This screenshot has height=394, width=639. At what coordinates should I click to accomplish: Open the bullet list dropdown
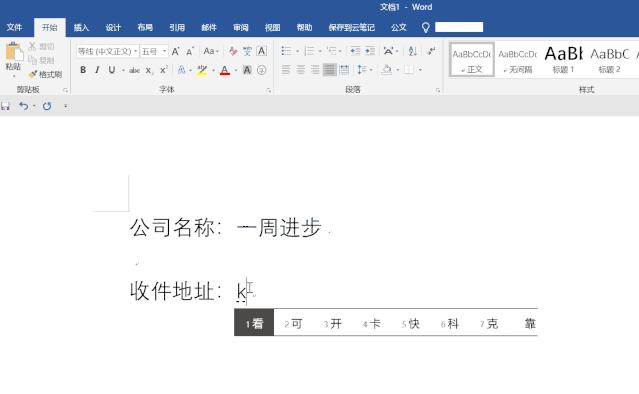pos(297,51)
